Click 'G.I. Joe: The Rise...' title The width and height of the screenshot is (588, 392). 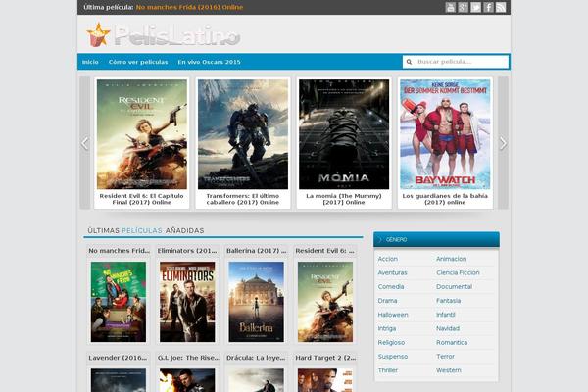tap(188, 358)
